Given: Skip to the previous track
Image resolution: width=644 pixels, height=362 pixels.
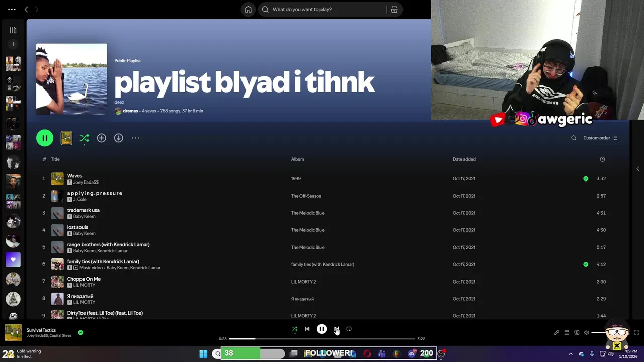Looking at the screenshot, I should coord(307,329).
